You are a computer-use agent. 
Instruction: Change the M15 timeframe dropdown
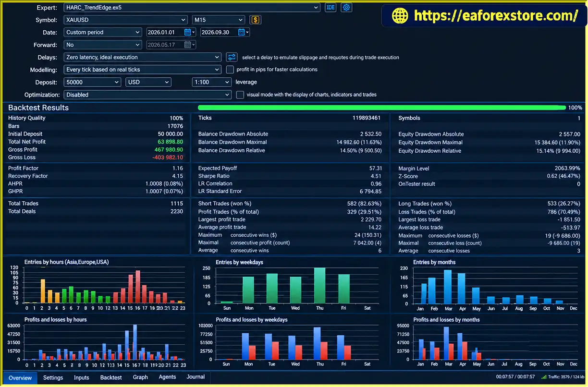point(219,20)
